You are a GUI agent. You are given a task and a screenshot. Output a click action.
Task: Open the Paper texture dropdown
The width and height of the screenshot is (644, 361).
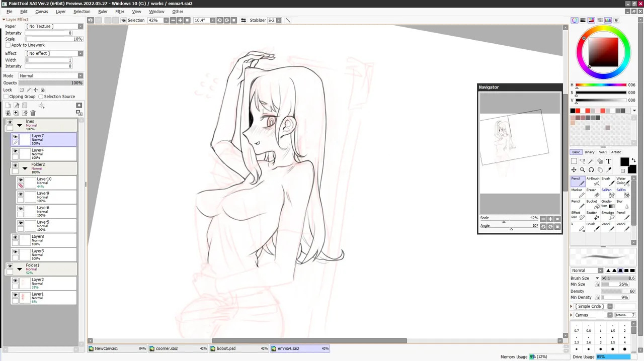point(55,26)
